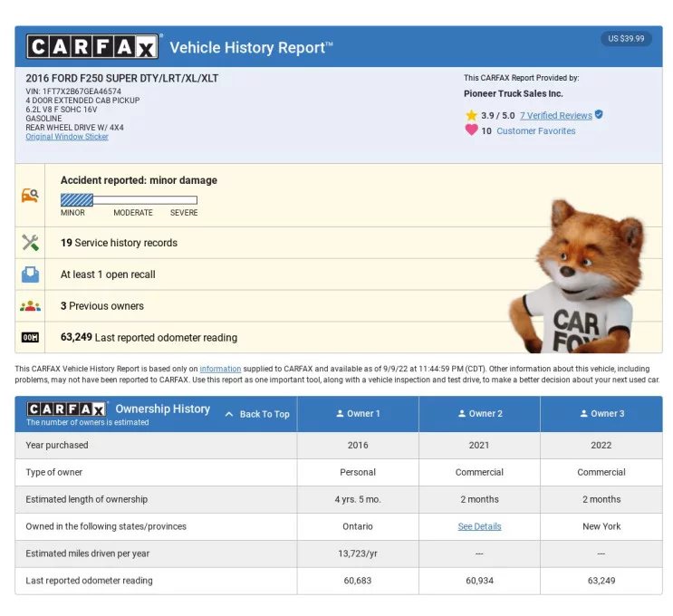Click the US $39.99 price badge
Image resolution: width=673 pixels, height=616 pixels.
point(626,39)
